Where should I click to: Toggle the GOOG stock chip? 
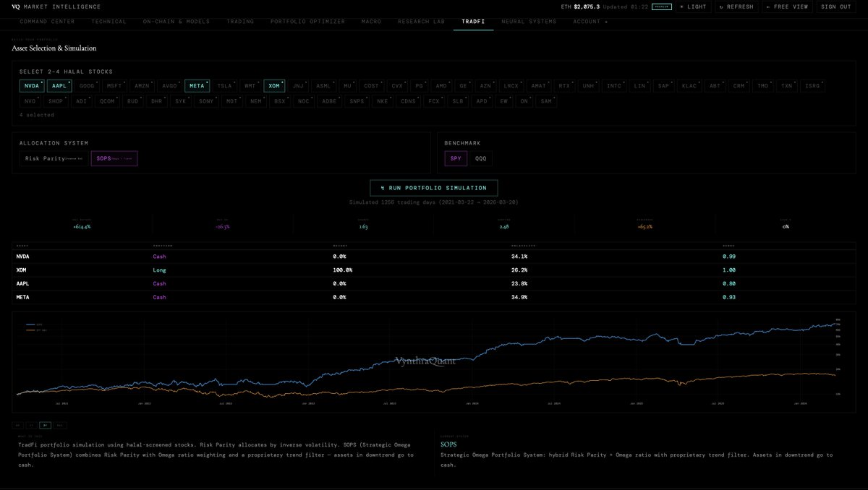pos(87,86)
